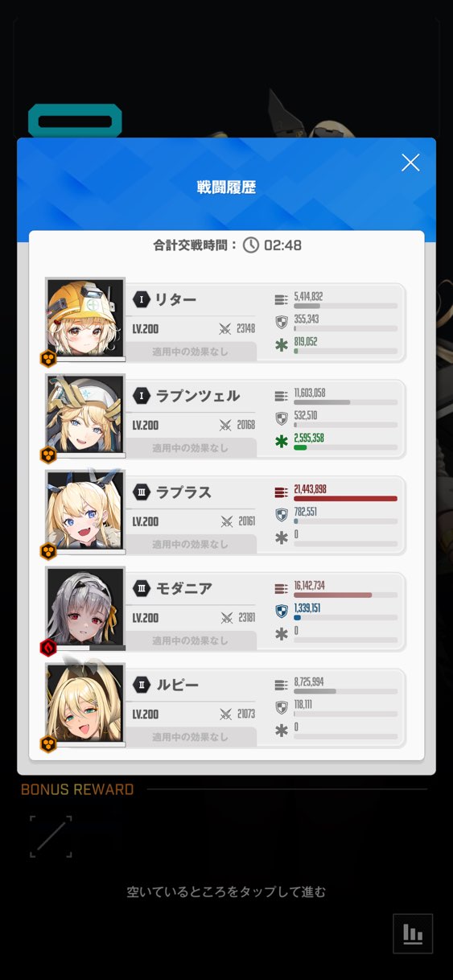
Task: Click the clock icon beside 02:48
Action: pos(251,245)
